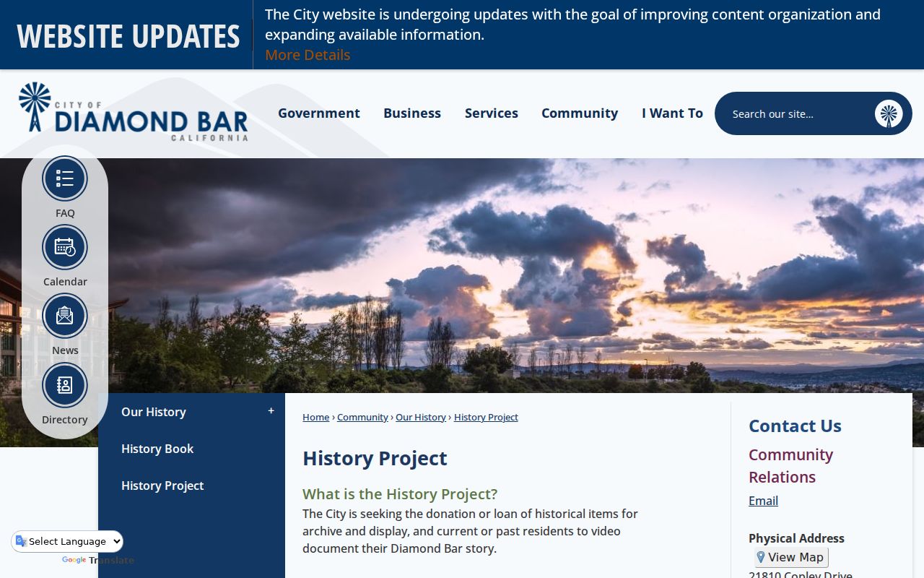Click the Home breadcrumb link
Image resolution: width=924 pixels, height=578 pixels.
tap(315, 417)
